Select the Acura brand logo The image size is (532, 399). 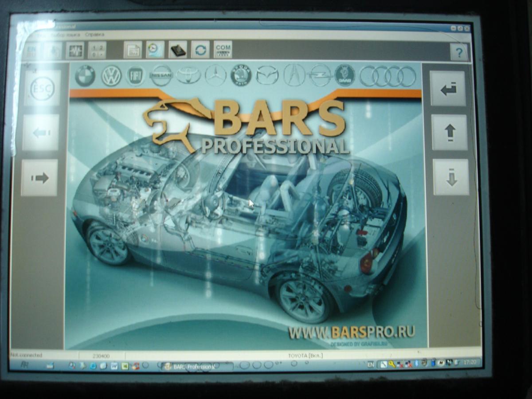click(294, 75)
